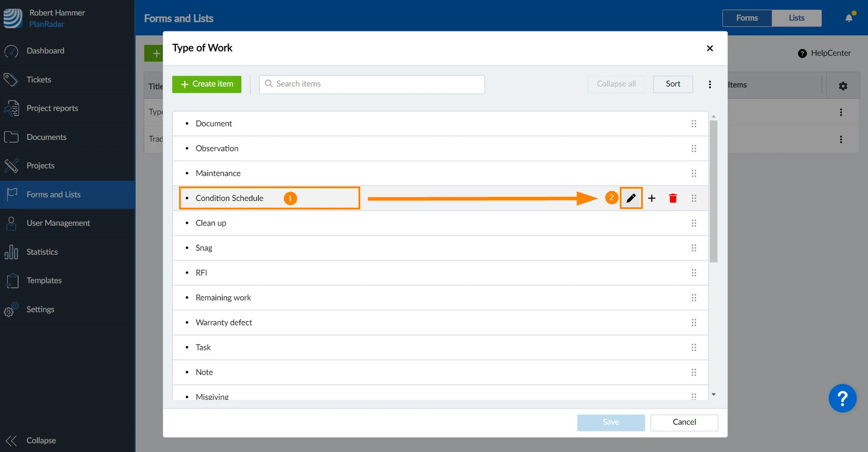
Task: Click the list scrollbar thumb
Action: (x=713, y=191)
